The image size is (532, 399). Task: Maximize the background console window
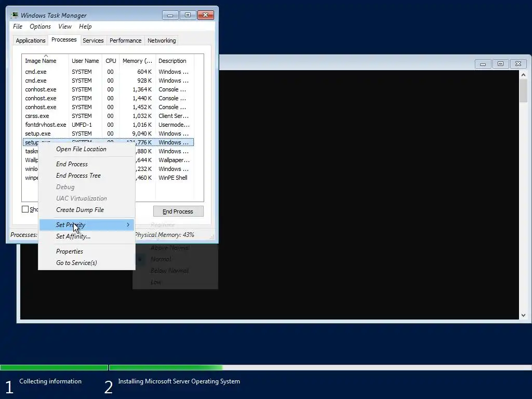(500, 64)
